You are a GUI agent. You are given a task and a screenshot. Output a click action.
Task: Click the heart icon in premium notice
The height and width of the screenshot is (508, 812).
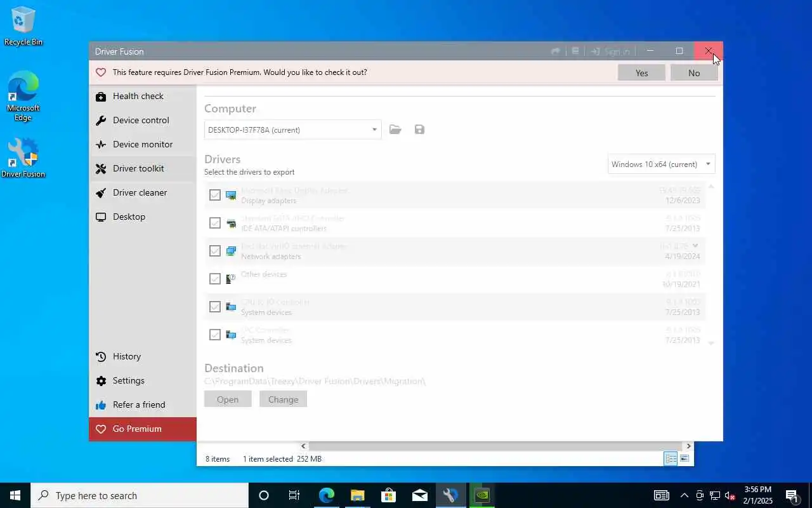click(x=101, y=72)
